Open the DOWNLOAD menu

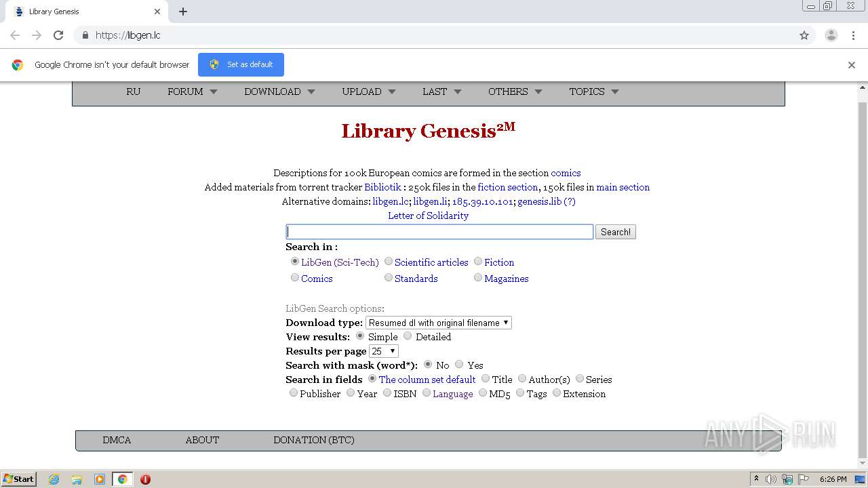point(273,91)
